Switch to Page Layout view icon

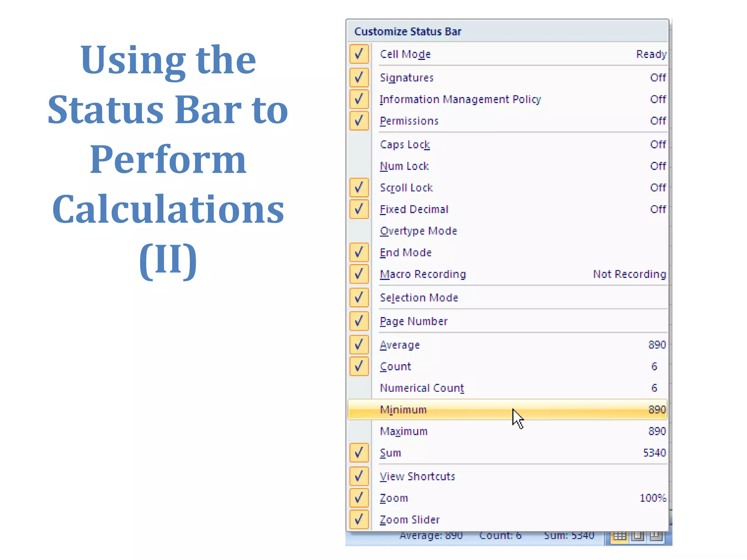(x=638, y=536)
